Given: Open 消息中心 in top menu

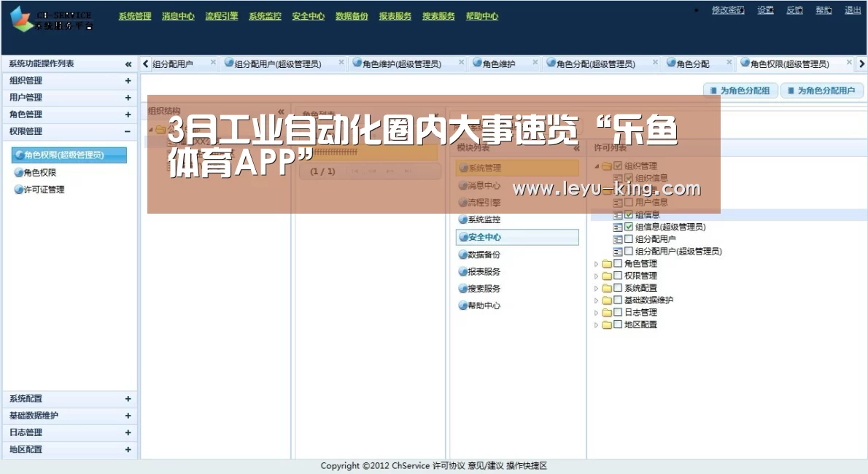Looking at the screenshot, I should point(178,16).
